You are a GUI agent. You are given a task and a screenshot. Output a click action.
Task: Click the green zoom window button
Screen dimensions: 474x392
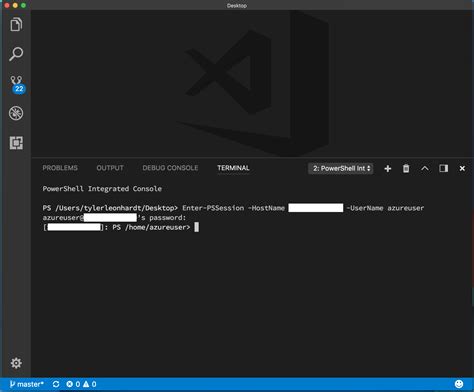click(23, 5)
